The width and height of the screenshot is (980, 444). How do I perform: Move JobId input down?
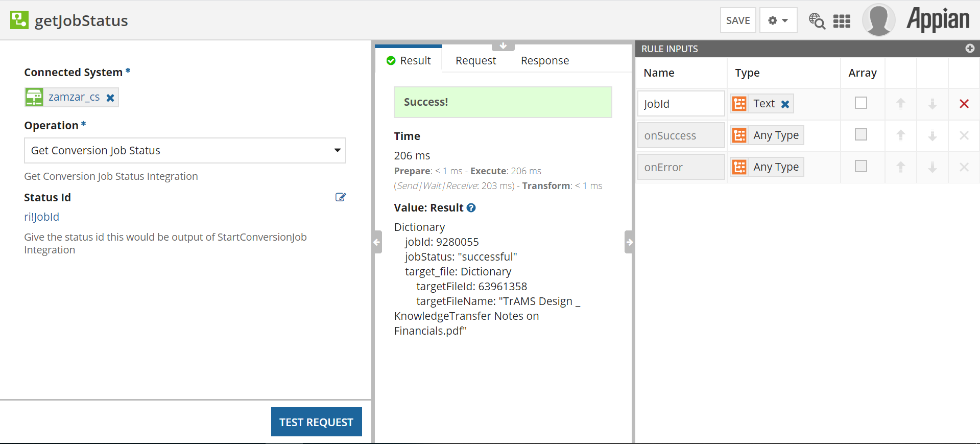(x=933, y=104)
